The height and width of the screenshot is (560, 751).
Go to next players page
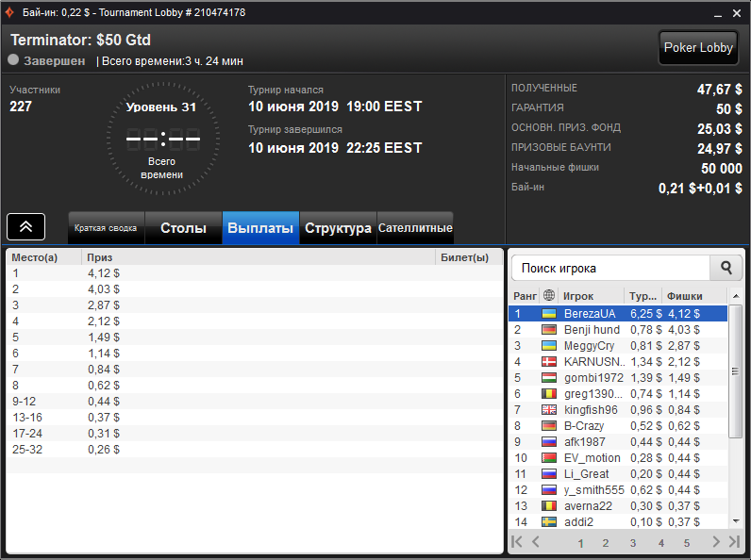point(715,542)
